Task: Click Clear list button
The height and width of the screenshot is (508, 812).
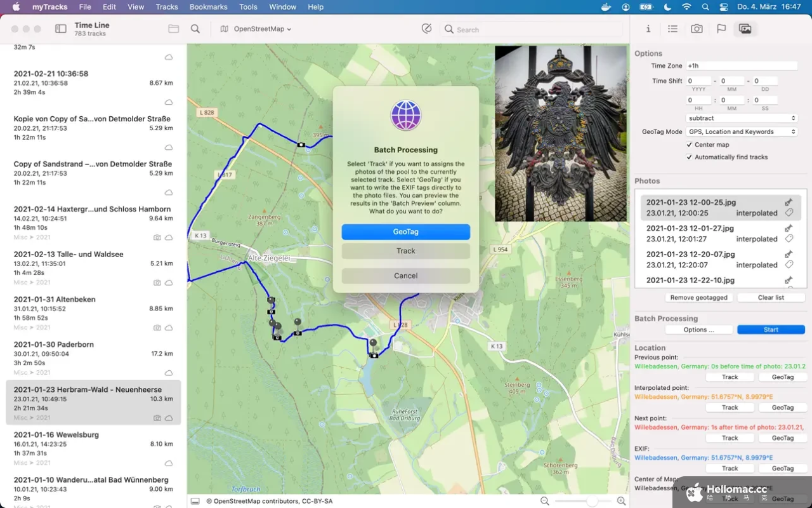Action: pyautogui.click(x=771, y=297)
